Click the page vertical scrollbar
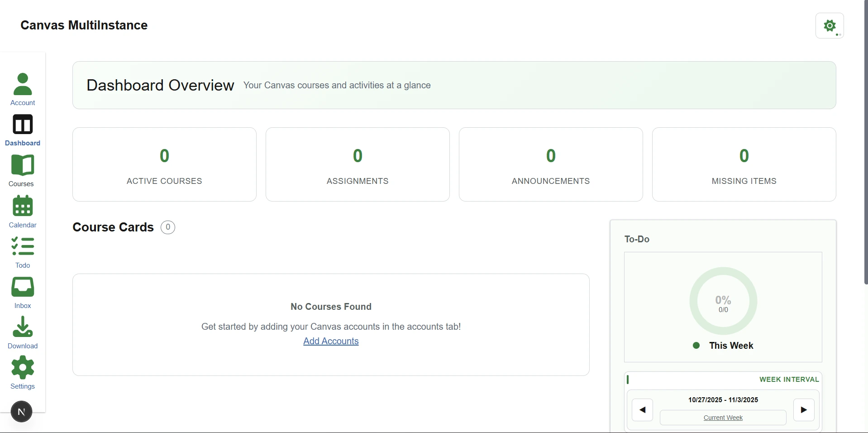 [x=866, y=142]
